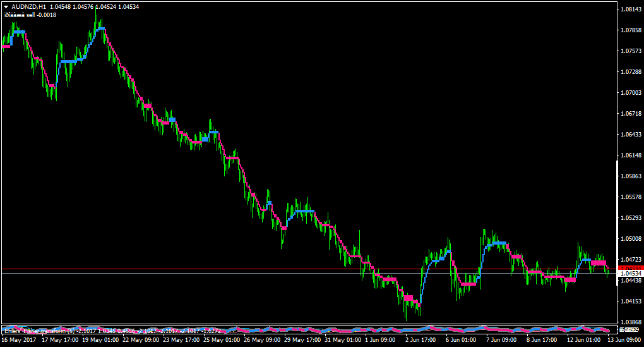644x347 pixels.
Task: Click time axis label 26 May 09:00
Action: tap(262, 340)
